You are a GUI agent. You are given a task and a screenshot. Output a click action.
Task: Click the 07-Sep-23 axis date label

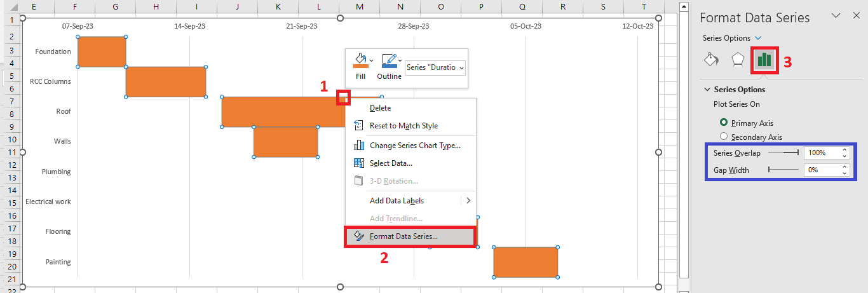click(78, 27)
